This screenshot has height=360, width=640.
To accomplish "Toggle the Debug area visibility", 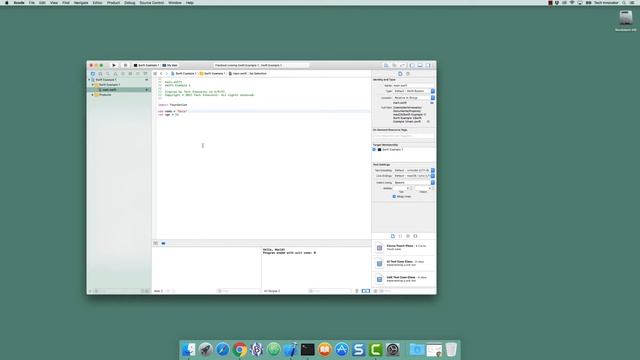I will pos(420,65).
